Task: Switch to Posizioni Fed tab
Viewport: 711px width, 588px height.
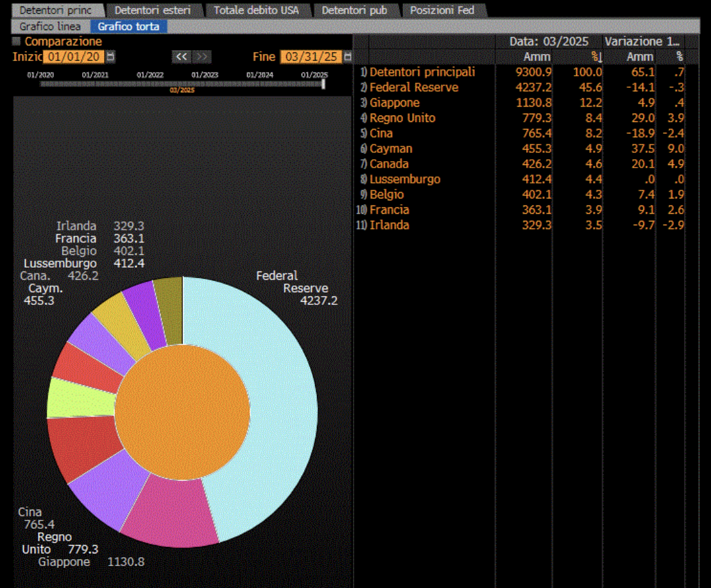Action: click(442, 10)
